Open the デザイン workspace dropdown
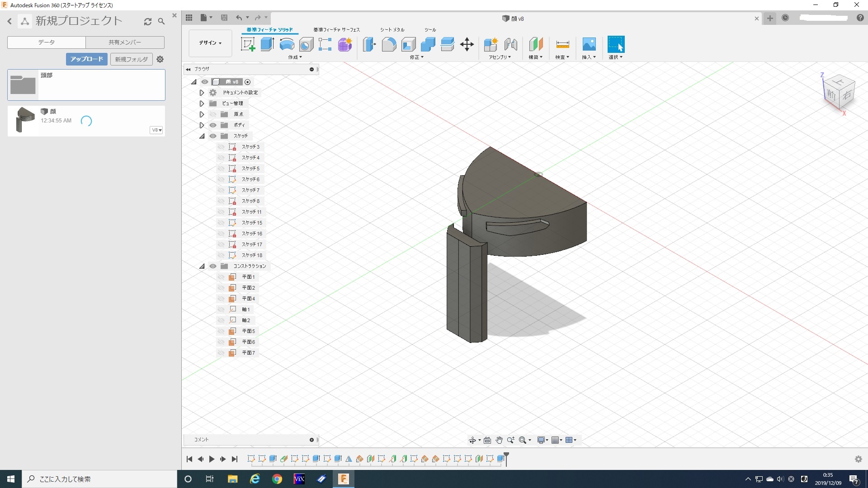The width and height of the screenshot is (868, 488). (x=210, y=43)
